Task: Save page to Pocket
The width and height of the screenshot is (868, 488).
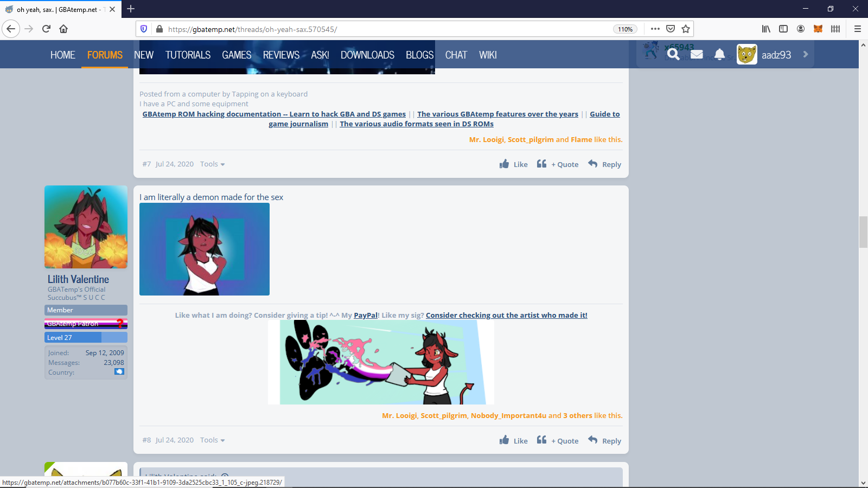Action: pyautogui.click(x=671, y=29)
